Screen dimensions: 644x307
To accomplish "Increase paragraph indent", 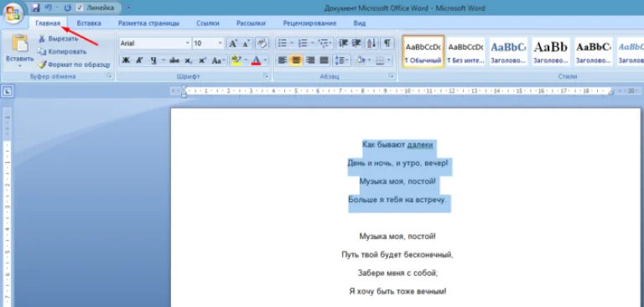I will coord(356,43).
